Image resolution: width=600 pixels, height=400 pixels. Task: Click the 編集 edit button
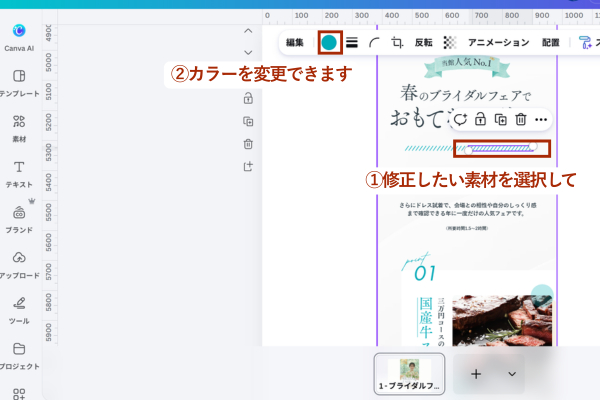(295, 42)
